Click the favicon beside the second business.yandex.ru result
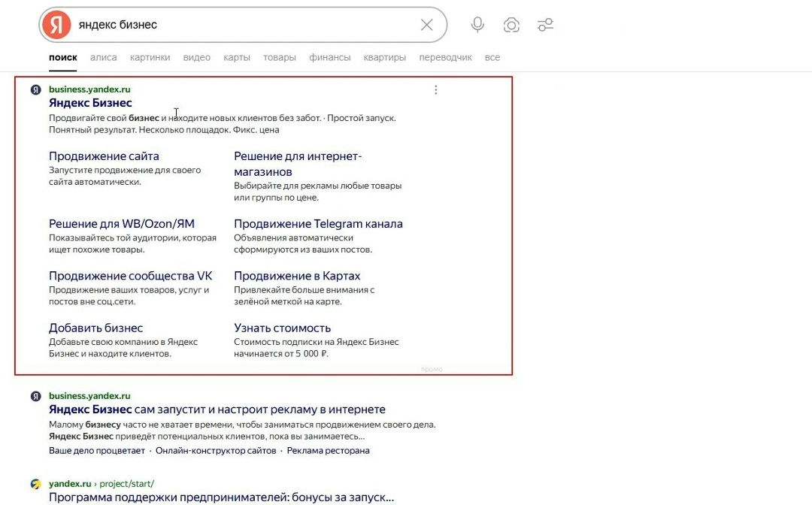Viewport: 812px width, 505px height. click(x=36, y=396)
